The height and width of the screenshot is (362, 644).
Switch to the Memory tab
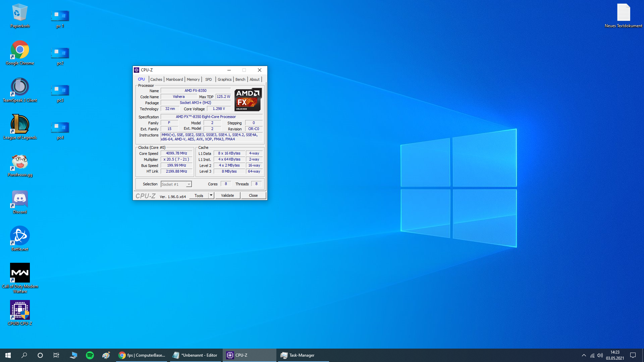point(193,79)
